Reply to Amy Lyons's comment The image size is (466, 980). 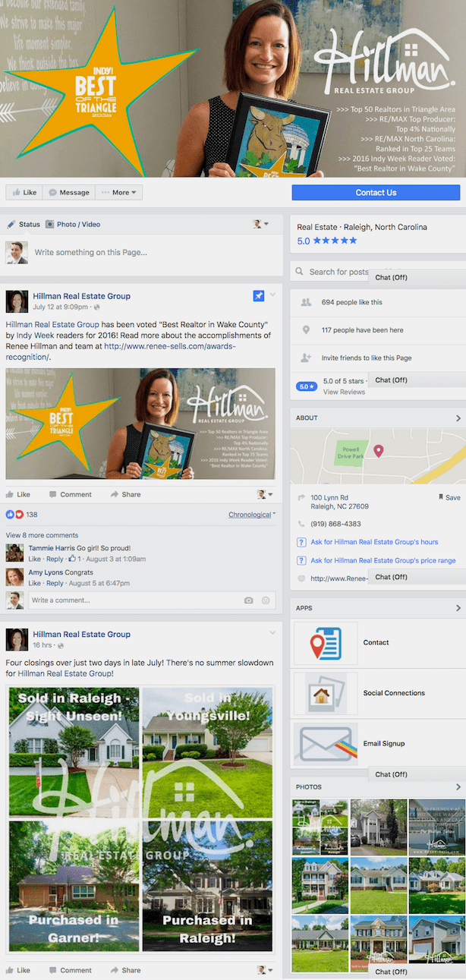click(55, 584)
